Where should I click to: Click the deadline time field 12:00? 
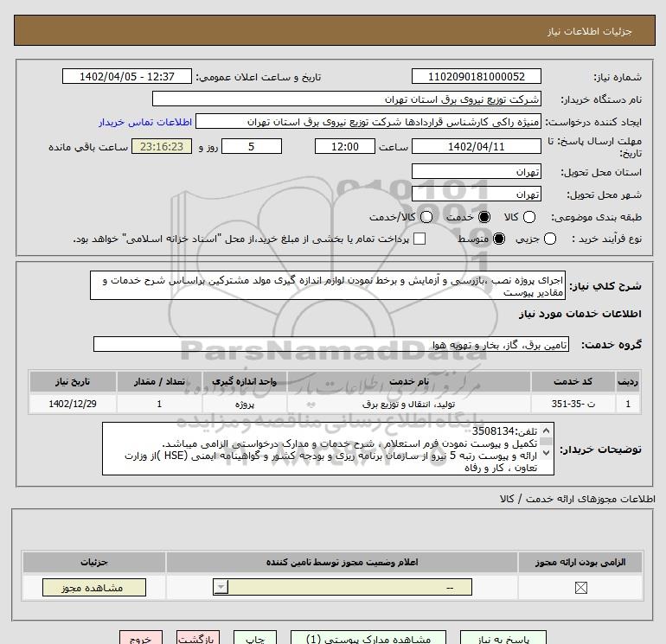(345, 146)
